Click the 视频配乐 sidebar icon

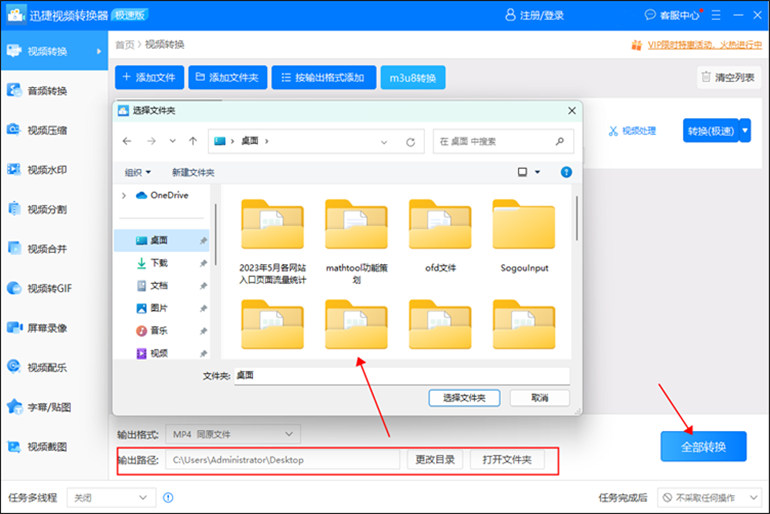click(14, 367)
